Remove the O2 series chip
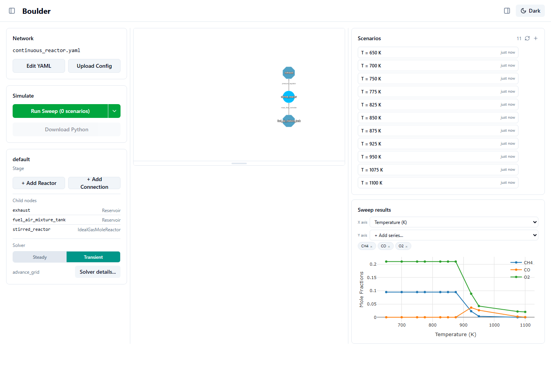 (406, 247)
